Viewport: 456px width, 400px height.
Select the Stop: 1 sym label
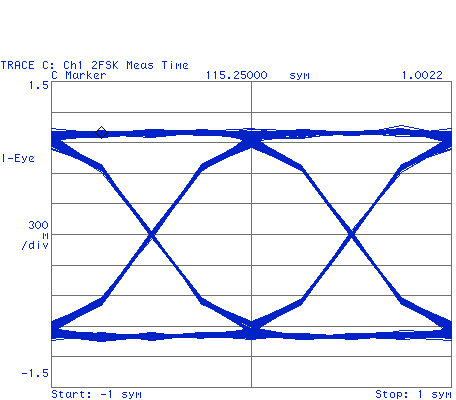coord(413,394)
